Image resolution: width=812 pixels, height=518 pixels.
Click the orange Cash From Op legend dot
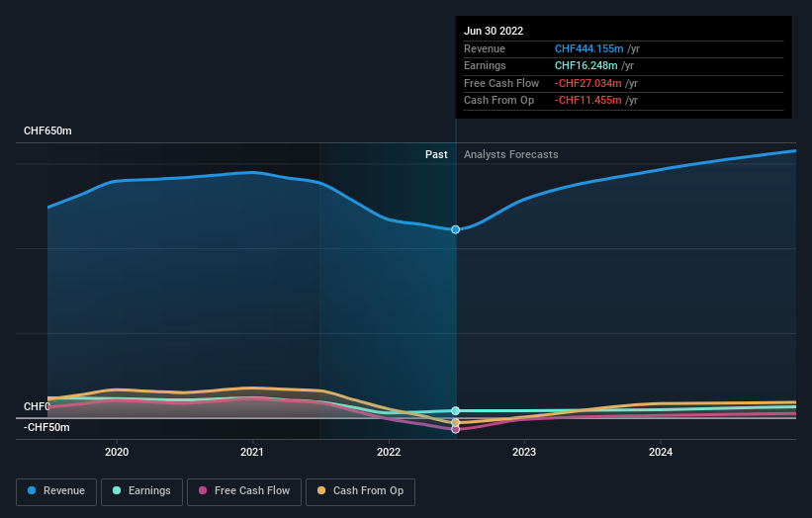pyautogui.click(x=321, y=490)
